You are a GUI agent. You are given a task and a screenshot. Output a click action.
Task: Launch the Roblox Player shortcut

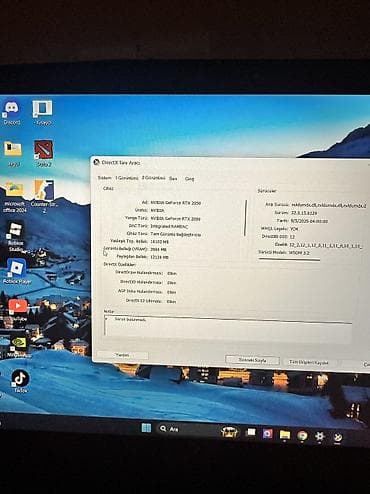coord(17,272)
